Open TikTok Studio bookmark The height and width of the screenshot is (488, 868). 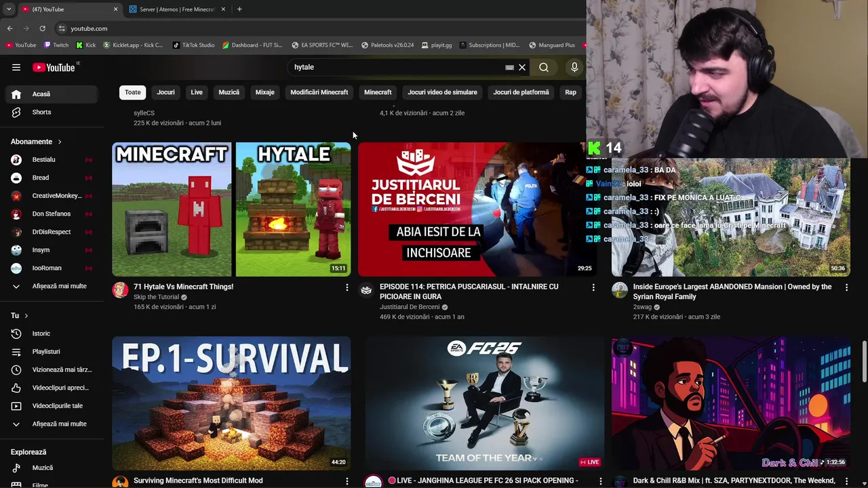pyautogui.click(x=193, y=45)
